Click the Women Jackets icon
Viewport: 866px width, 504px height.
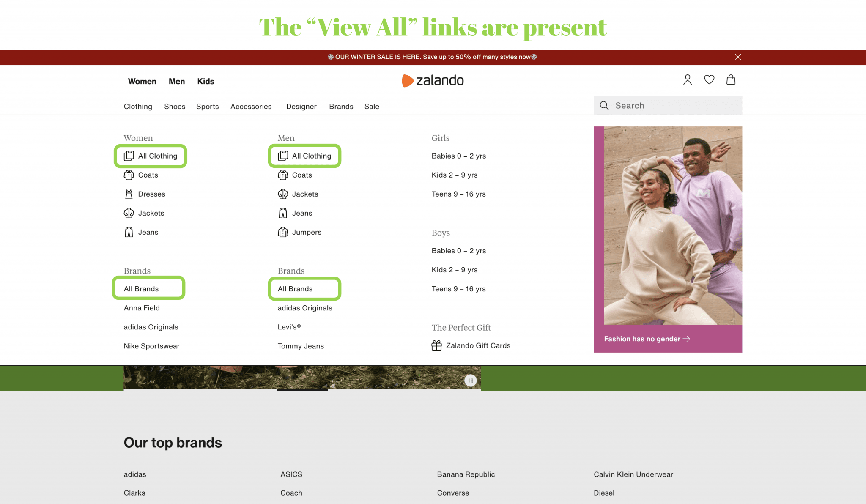[129, 213]
